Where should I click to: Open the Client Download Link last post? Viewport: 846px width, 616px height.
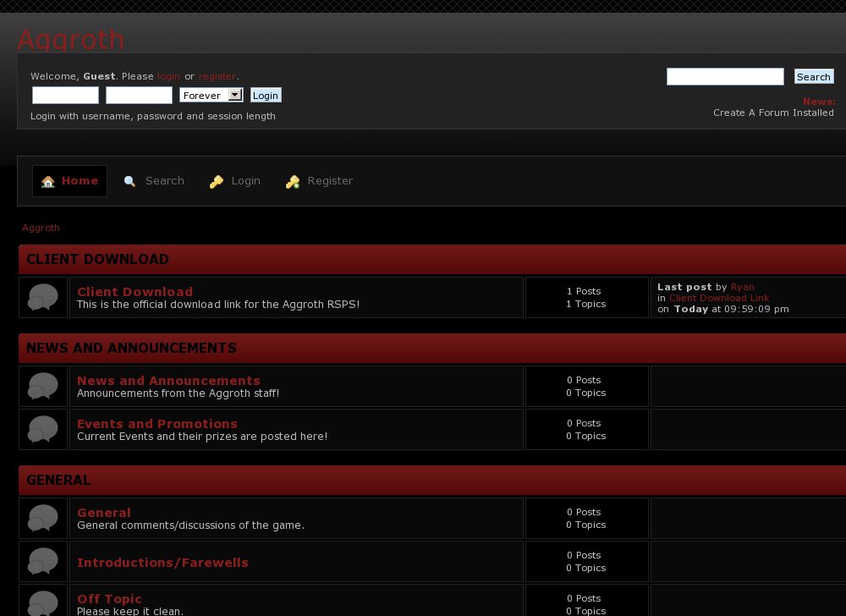pyautogui.click(x=719, y=298)
